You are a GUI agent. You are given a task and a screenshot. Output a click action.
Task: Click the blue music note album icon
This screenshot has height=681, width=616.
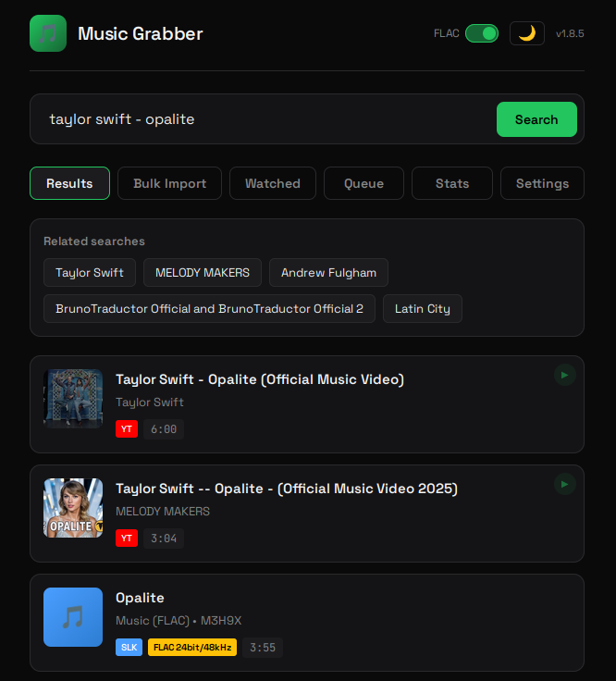pos(73,617)
